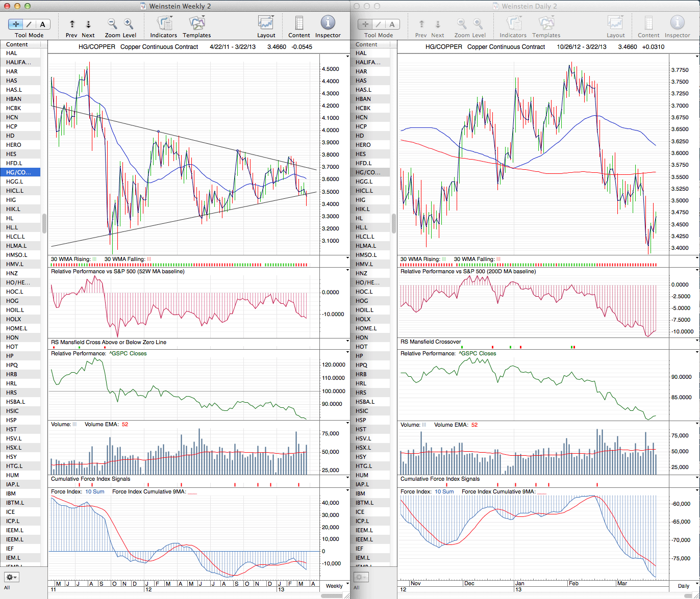
Task: Click Prev arrow in Weekly toolbar
Action: pyautogui.click(x=72, y=24)
